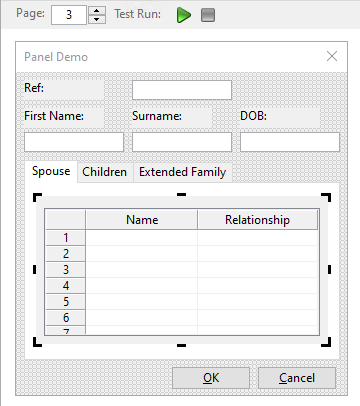Start the test run with green play icon

pos(184,15)
